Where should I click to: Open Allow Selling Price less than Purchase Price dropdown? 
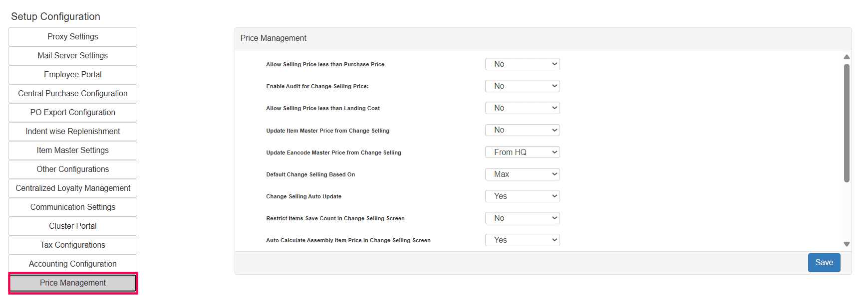pyautogui.click(x=522, y=64)
